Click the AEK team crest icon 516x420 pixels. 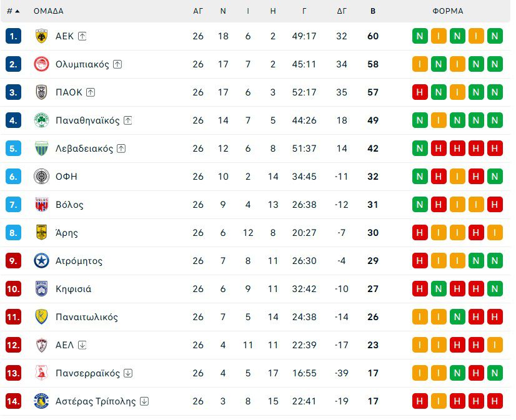pos(41,36)
